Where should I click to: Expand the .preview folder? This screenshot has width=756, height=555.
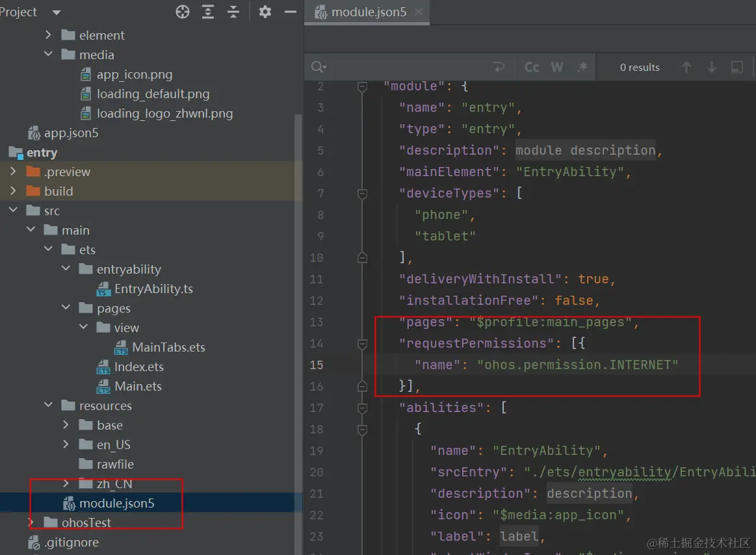point(13,171)
